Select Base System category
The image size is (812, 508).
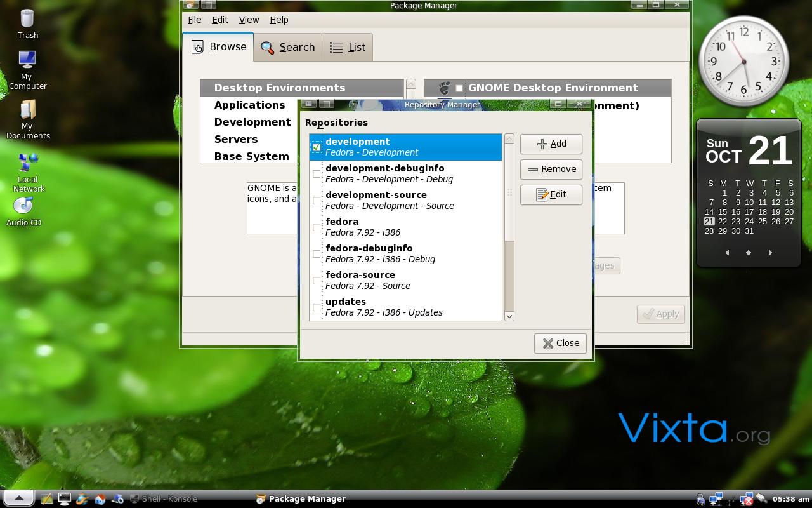250,156
